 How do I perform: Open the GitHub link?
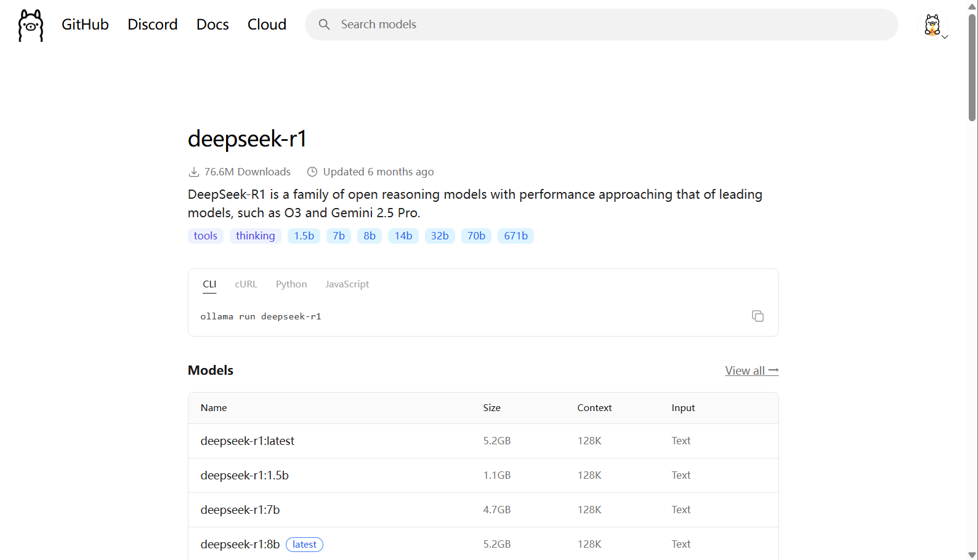(85, 25)
